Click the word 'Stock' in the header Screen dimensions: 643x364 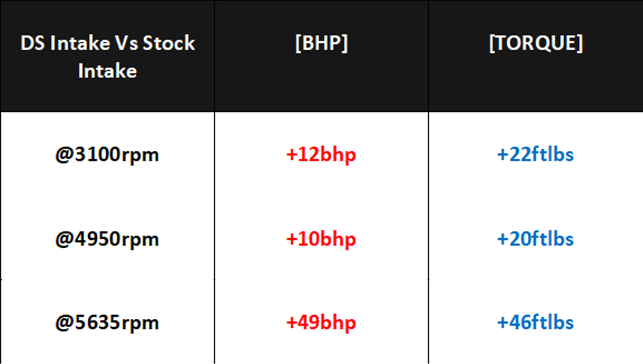coord(169,43)
